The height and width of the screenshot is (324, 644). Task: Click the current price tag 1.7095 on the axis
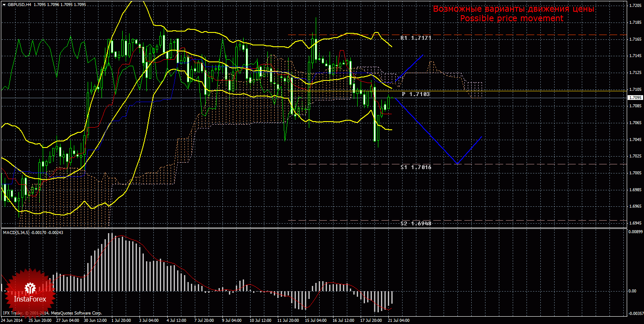[635, 98]
